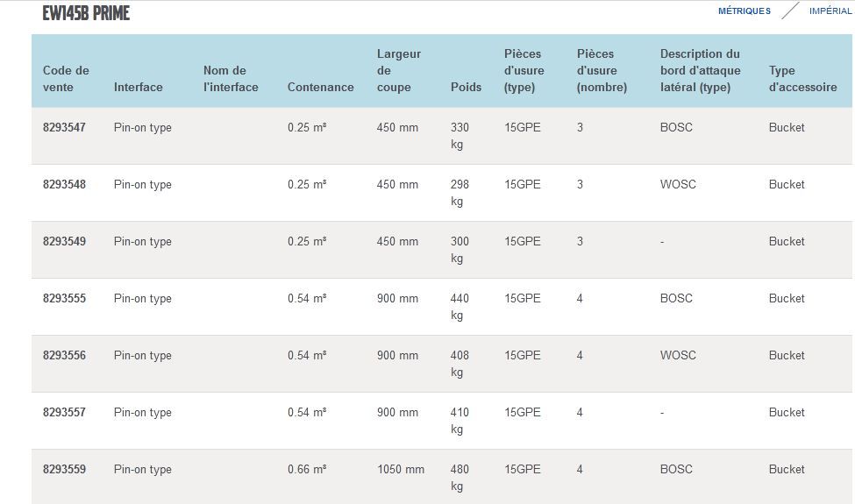Image resolution: width=855 pixels, height=504 pixels.
Task: Click the 'Nom de l'interface' column header
Action: (231, 79)
